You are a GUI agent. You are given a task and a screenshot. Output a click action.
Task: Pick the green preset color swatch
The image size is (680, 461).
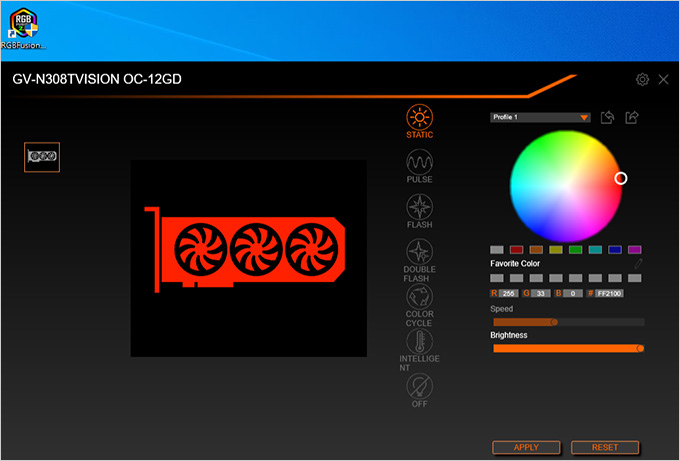pyautogui.click(x=575, y=250)
